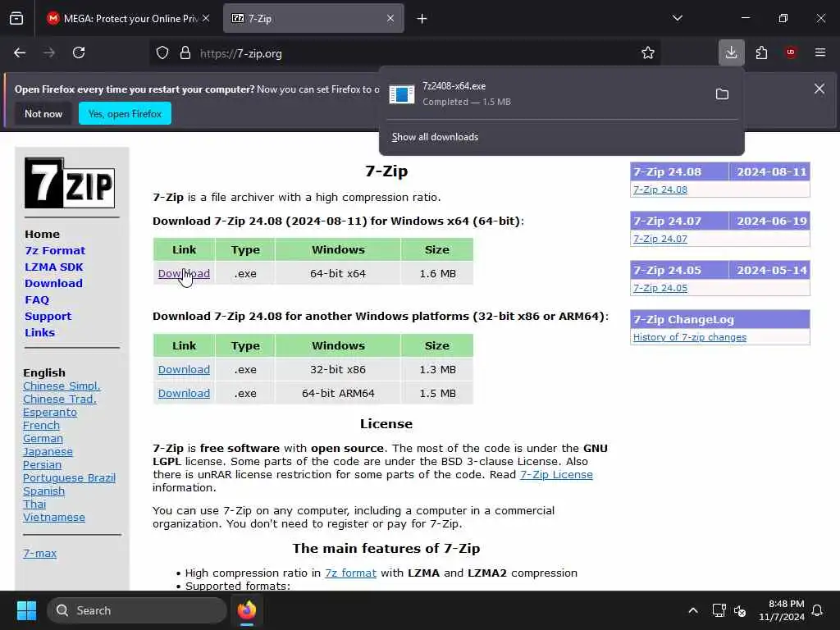The height and width of the screenshot is (630, 840).
Task: Open the taskbar clock showing 8:48 PM
Action: click(781, 610)
